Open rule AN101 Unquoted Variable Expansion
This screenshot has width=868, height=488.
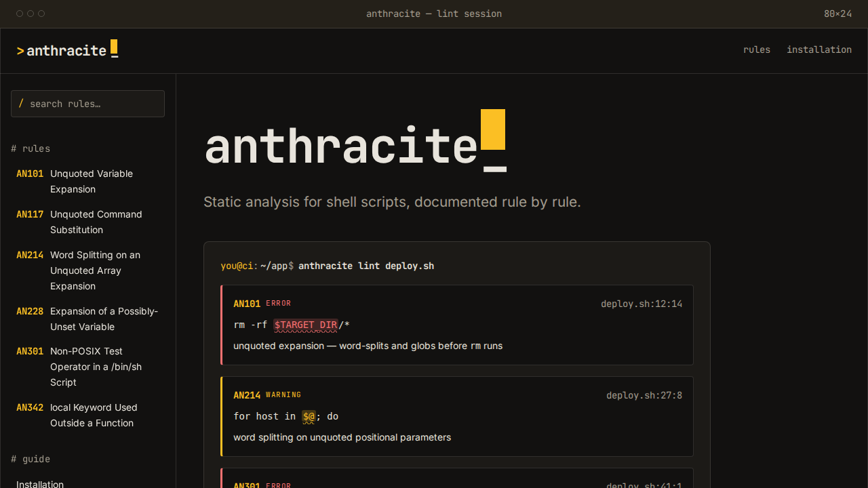[87, 182]
